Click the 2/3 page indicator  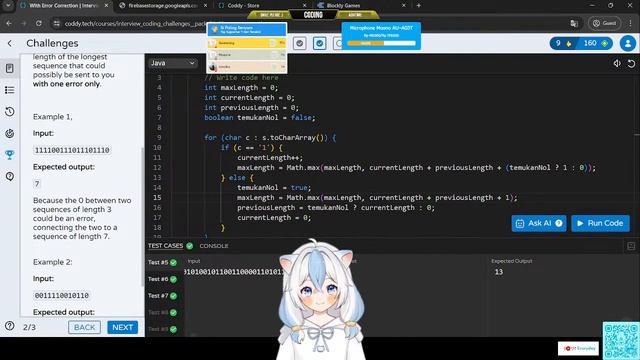(29, 327)
